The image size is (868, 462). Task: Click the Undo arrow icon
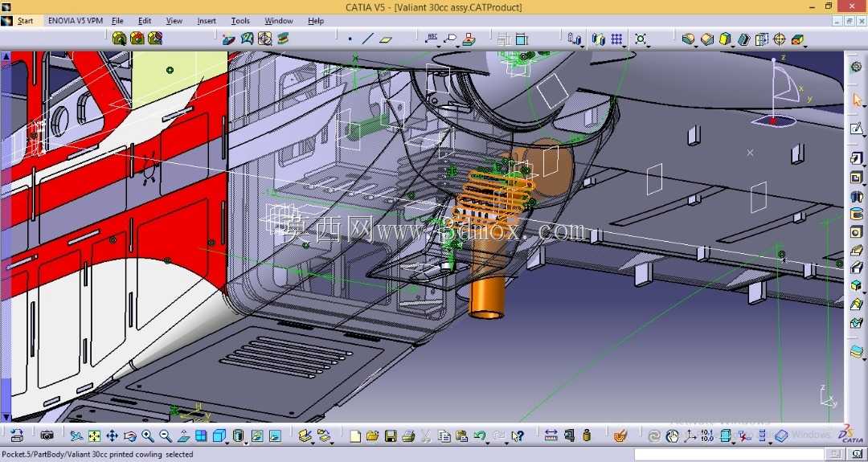click(479, 435)
